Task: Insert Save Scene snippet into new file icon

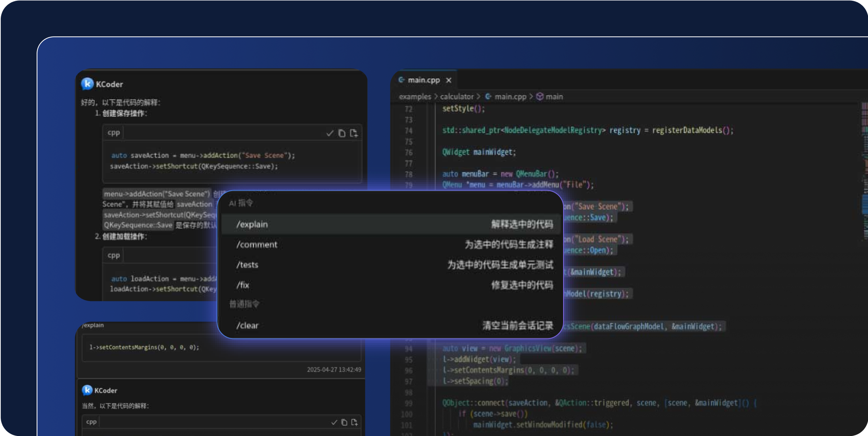Action: click(x=354, y=134)
